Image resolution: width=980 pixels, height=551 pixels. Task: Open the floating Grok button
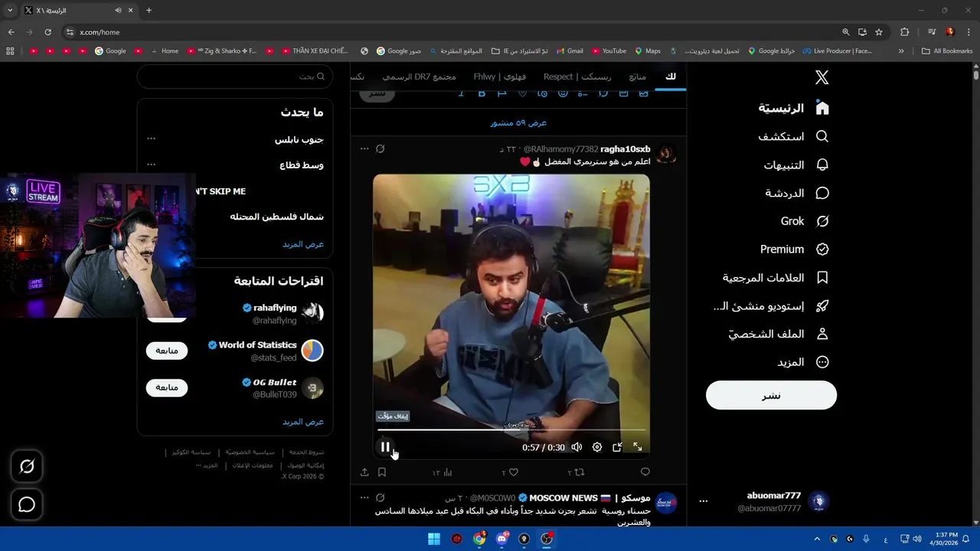coord(27,466)
